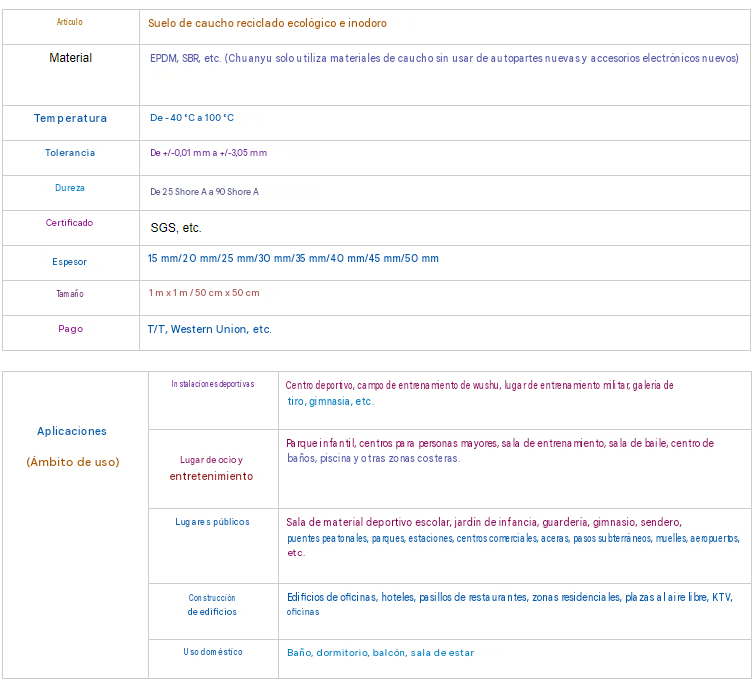The height and width of the screenshot is (693, 755).
Task: Click the 'Tamaño' row label
Action: pyautogui.click(x=70, y=294)
